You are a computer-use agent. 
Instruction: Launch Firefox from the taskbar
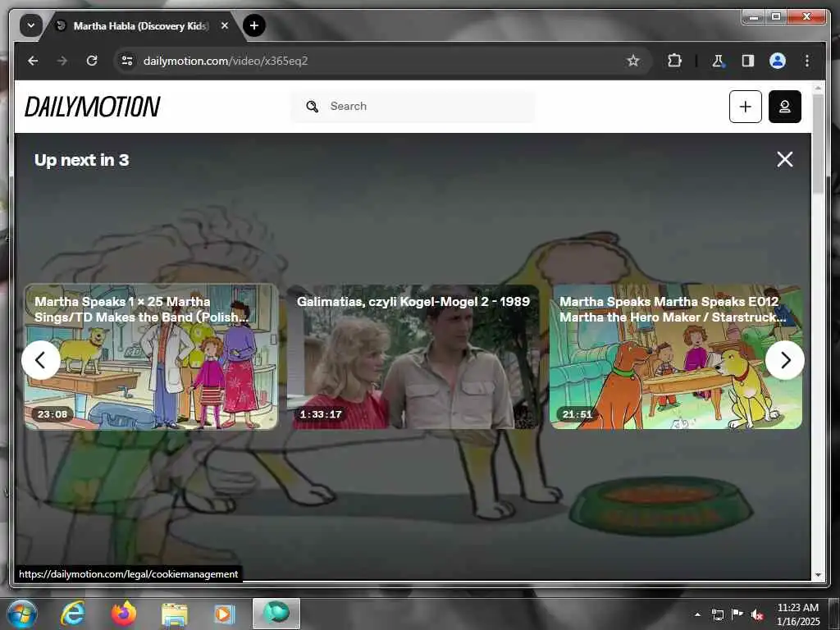[x=123, y=614]
